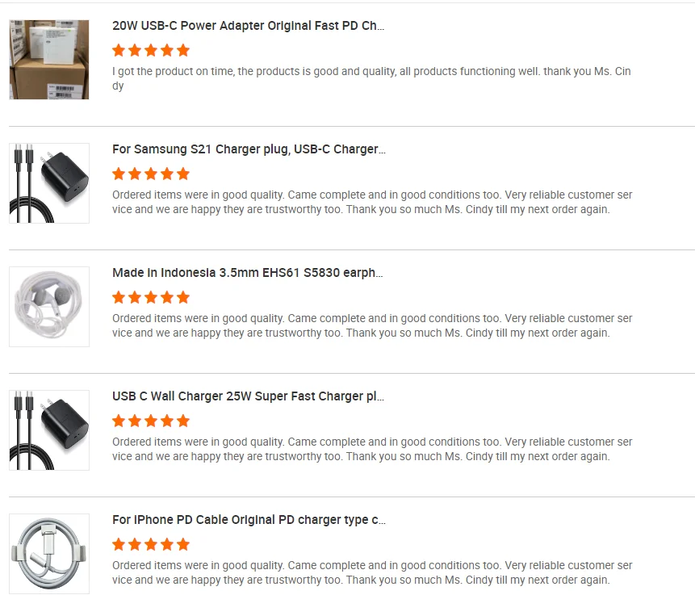Image resolution: width=695 pixels, height=616 pixels.
Task: Open the USB C Wall Charger 25W thumbnail
Action: (49, 430)
